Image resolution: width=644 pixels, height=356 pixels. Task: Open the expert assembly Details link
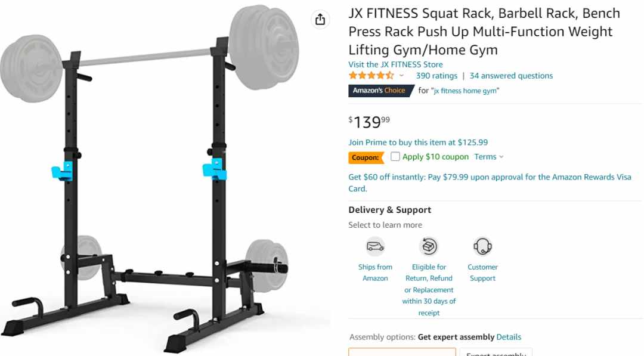click(509, 337)
